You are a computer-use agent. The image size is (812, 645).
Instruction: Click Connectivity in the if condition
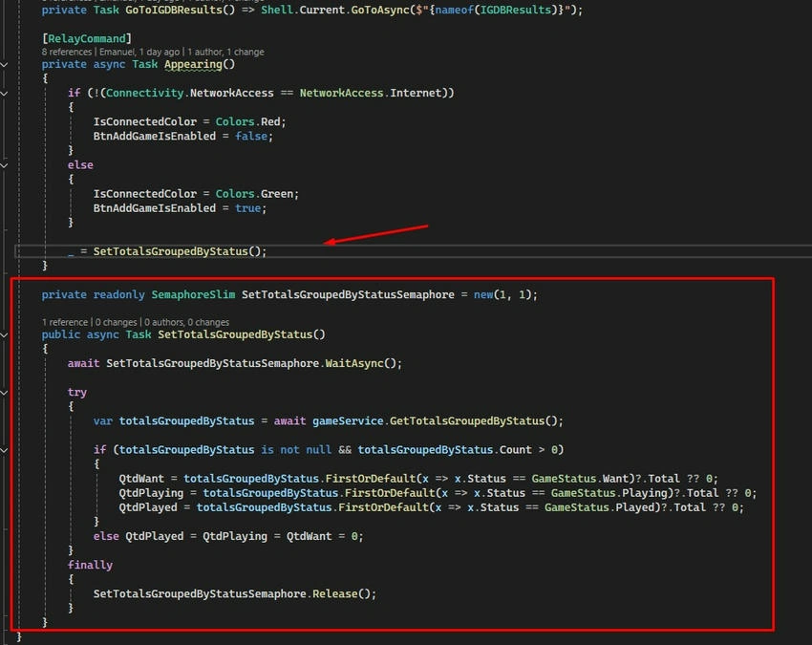[144, 93]
